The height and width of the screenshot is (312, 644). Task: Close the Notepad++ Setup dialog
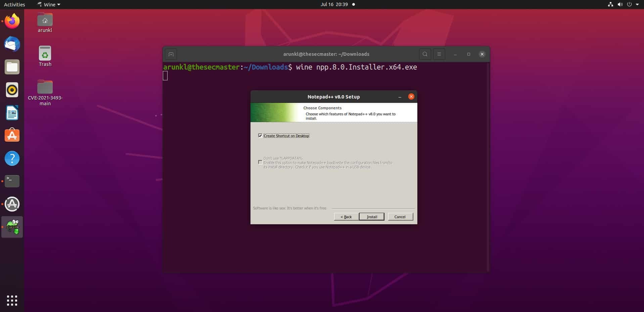tap(411, 96)
